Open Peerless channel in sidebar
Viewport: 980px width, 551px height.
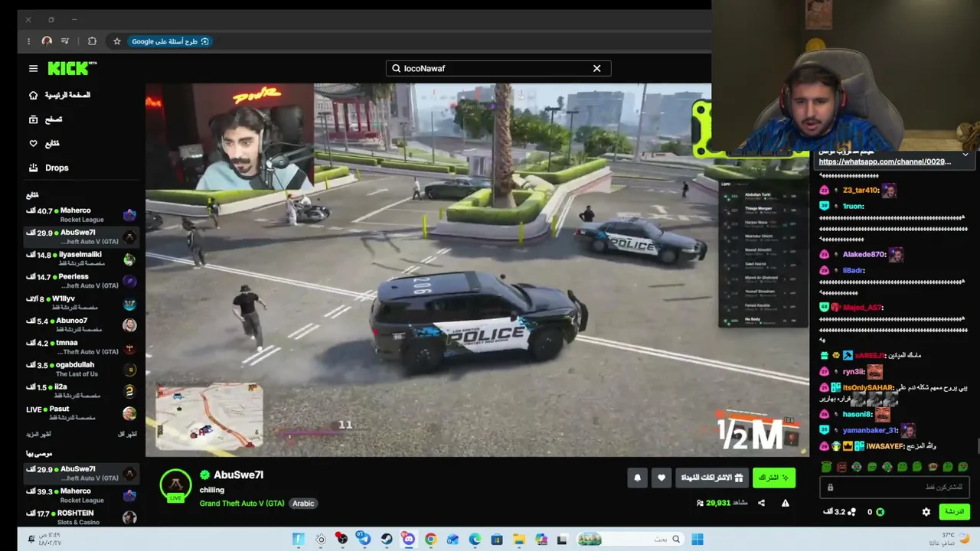pos(81,281)
